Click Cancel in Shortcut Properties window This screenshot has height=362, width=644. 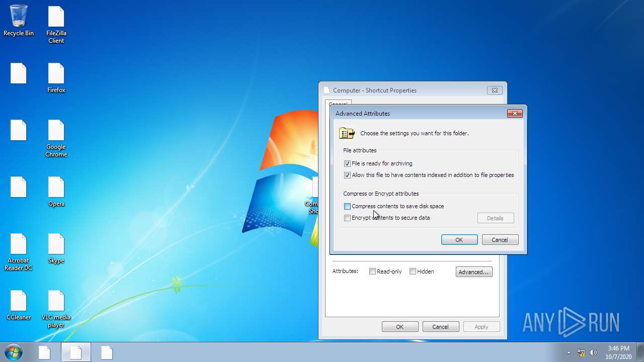[x=440, y=327]
